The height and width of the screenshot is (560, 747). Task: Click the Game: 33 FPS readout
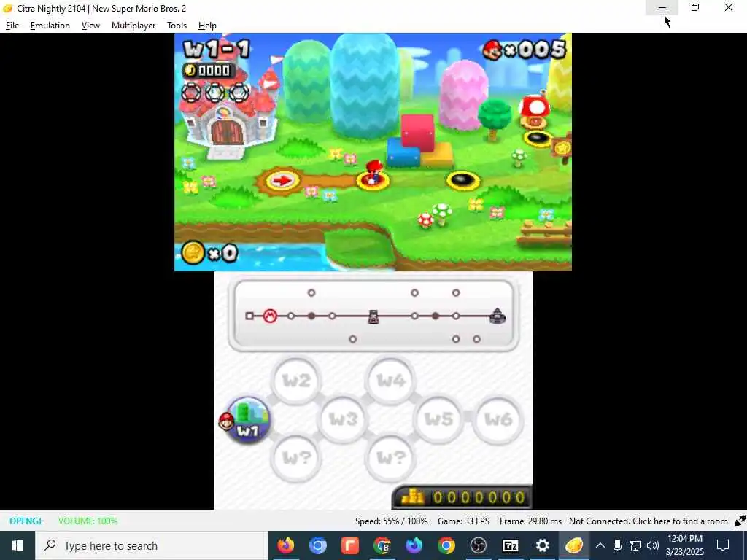[463, 521]
